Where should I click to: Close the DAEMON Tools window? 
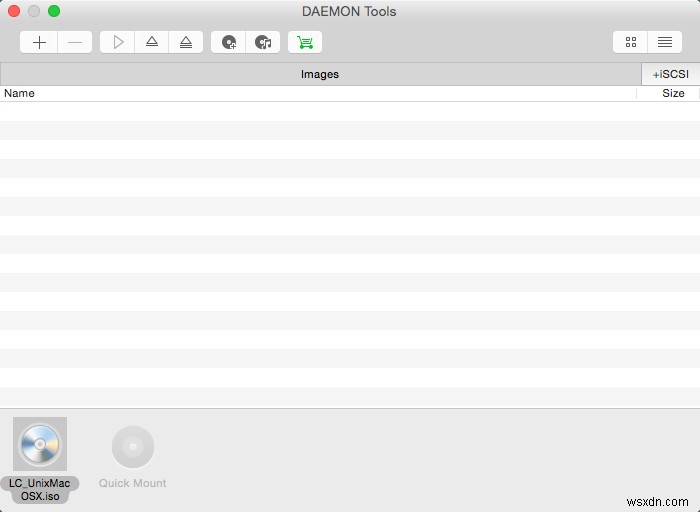point(14,11)
